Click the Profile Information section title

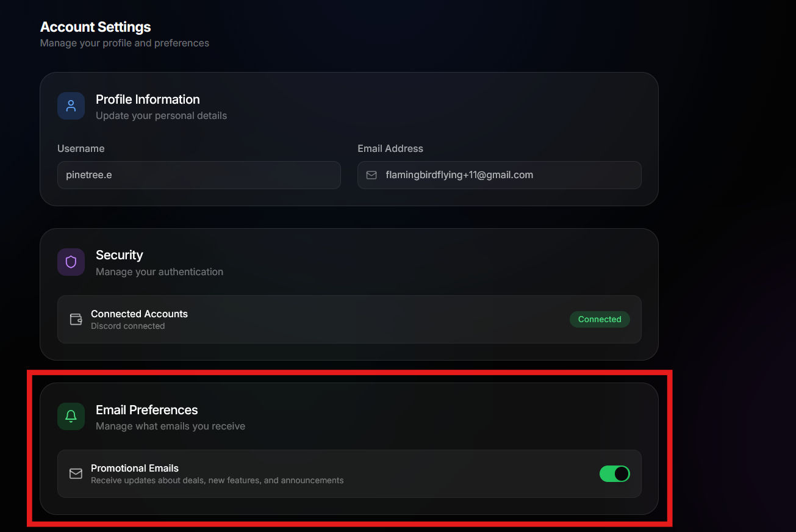coord(148,99)
